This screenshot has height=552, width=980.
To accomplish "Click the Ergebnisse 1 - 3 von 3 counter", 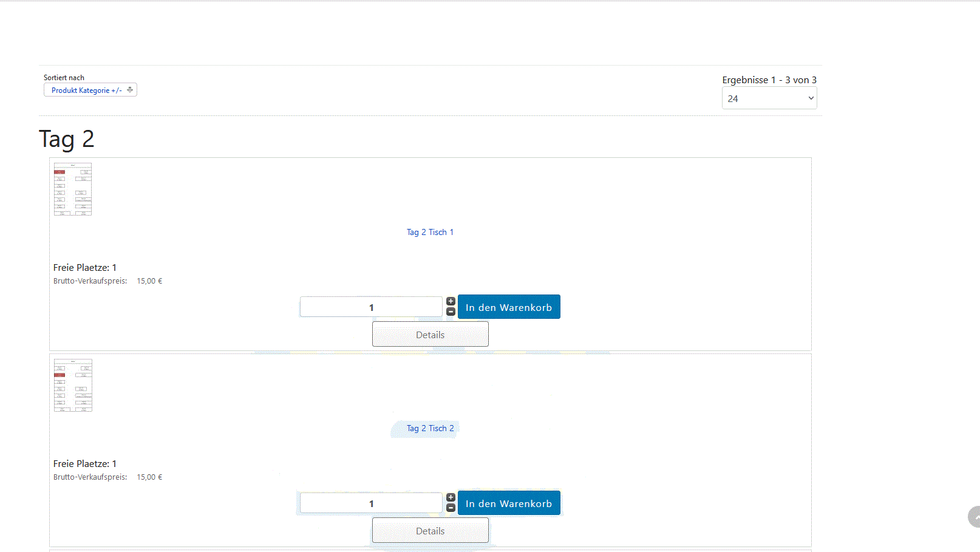I will (769, 80).
